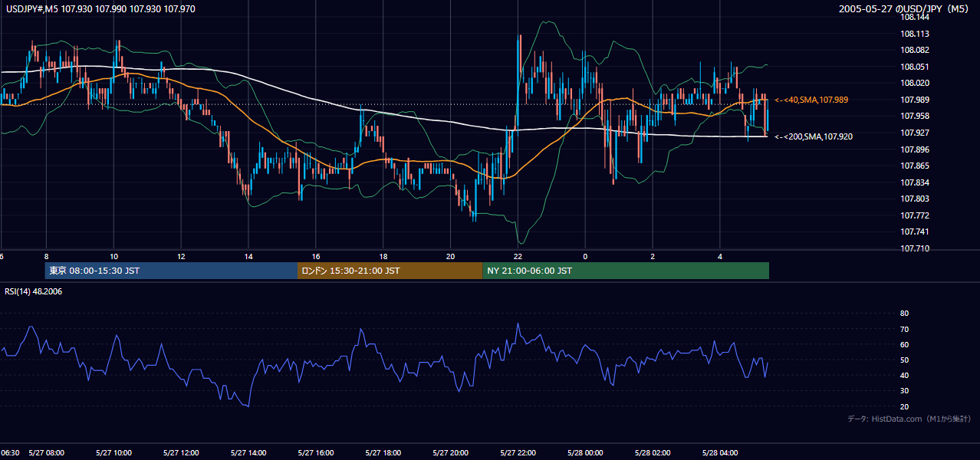Click the 5/28 02:00 date axis label
The width and height of the screenshot is (980, 460).
point(653,453)
